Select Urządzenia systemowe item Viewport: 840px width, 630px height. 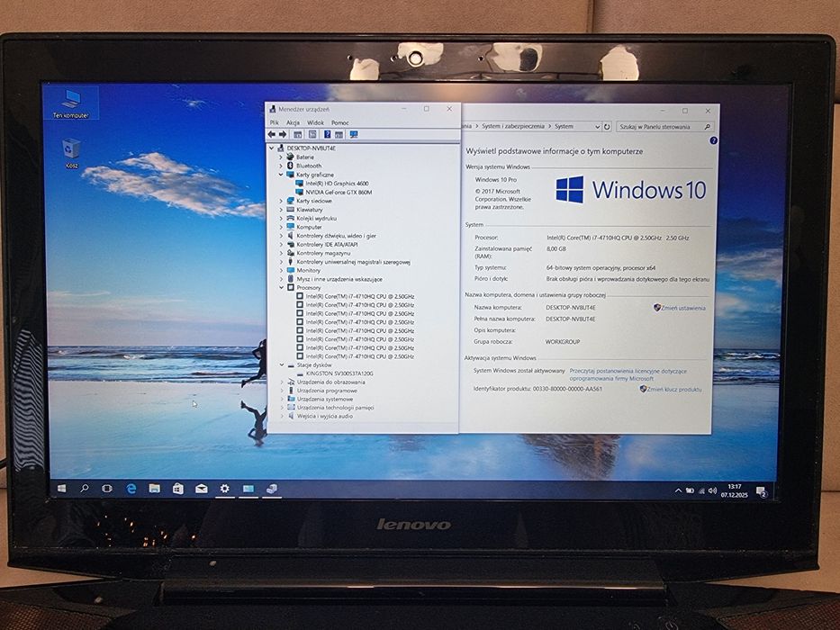[x=325, y=399]
